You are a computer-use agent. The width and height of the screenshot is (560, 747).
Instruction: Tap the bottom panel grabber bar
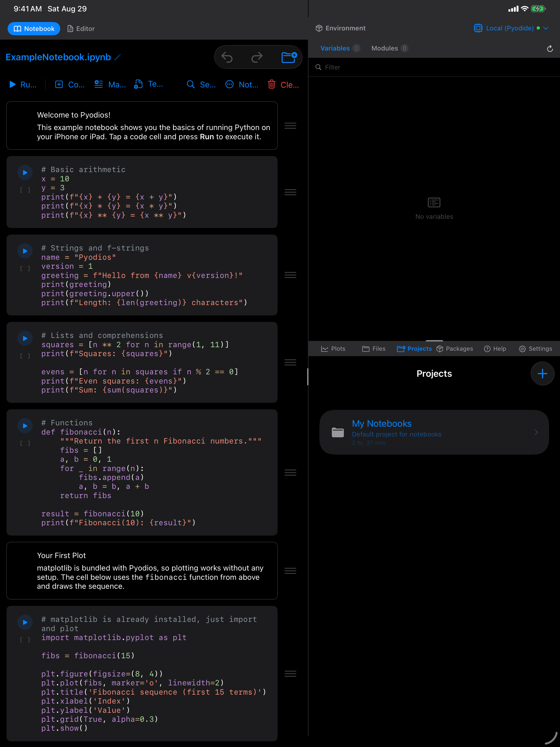[x=434, y=341]
